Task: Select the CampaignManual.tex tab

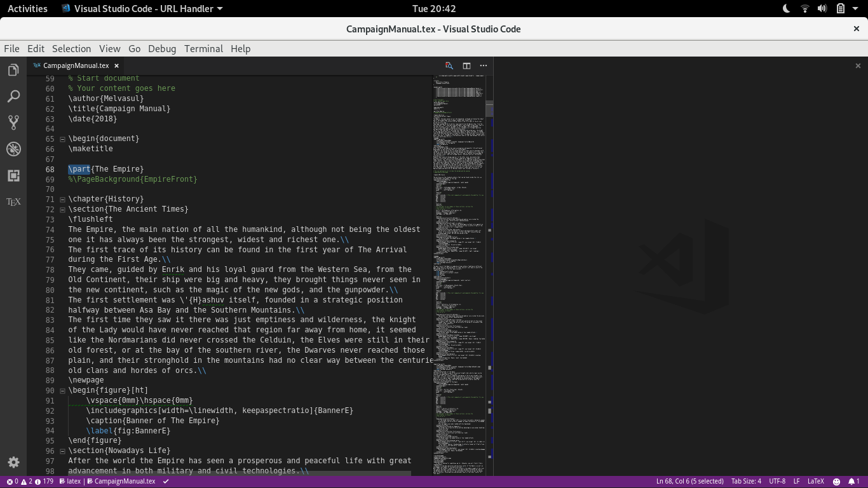Action: [76, 65]
